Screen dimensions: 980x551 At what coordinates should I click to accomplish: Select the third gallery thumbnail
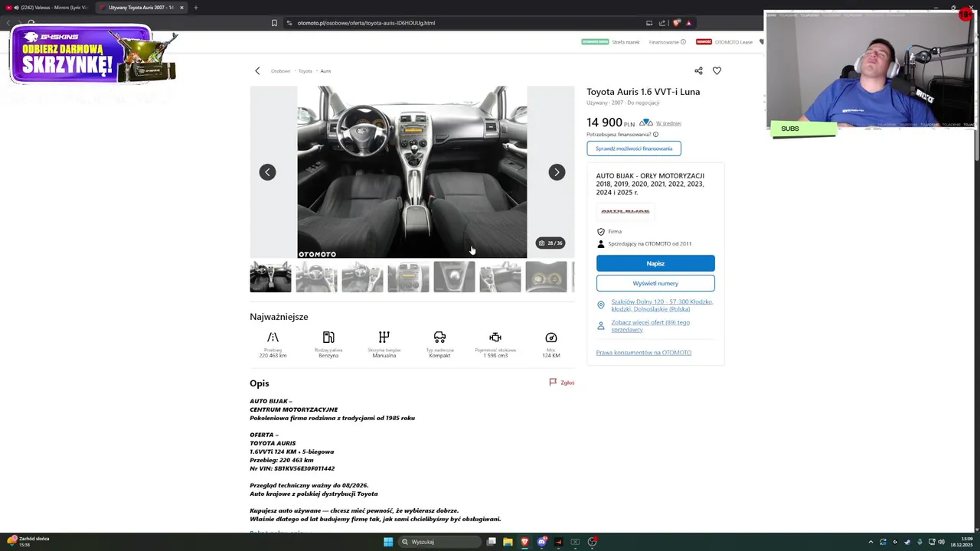pyautogui.click(x=362, y=277)
